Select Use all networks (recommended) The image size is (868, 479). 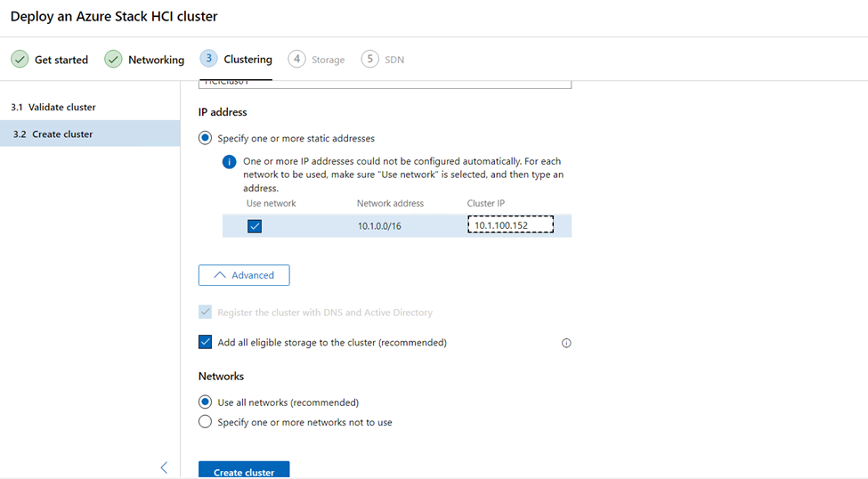point(206,402)
